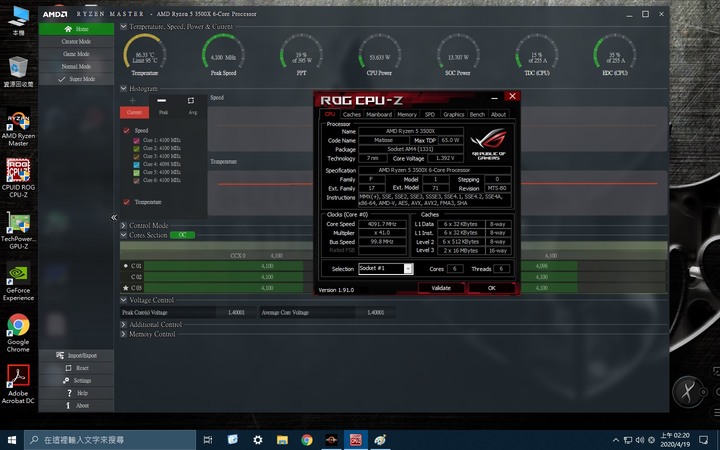Uncheck Core 5: 4100 MHz
720x450 pixels.
[x=136, y=173]
